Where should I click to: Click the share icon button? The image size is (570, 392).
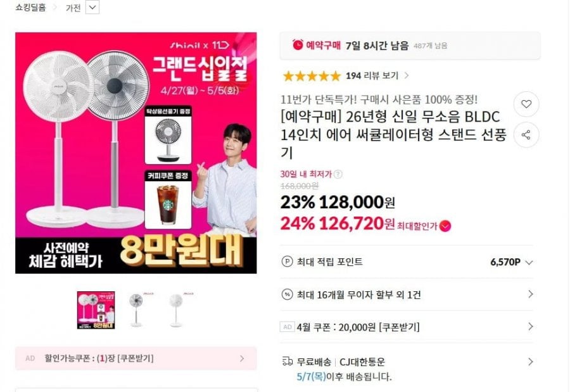pyautogui.click(x=526, y=135)
